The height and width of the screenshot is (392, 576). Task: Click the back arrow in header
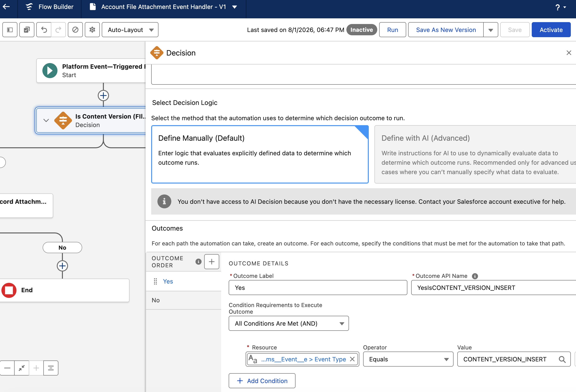(6, 7)
